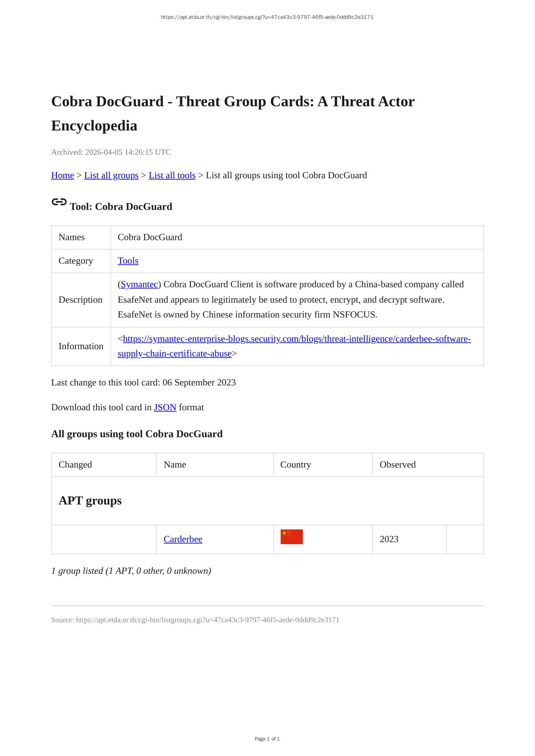This screenshot has width=535, height=756.
Task: Click the Source URL in the footer
Action: pos(207,620)
